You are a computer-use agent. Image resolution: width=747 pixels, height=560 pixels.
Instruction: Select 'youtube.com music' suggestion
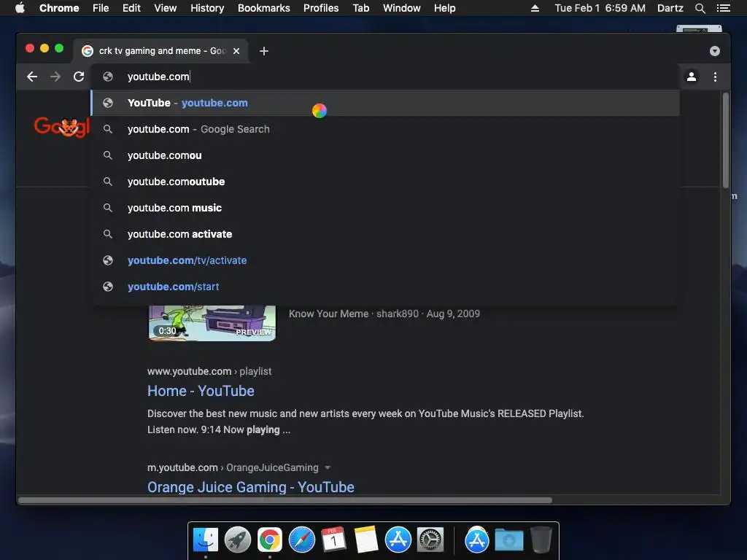click(385, 208)
